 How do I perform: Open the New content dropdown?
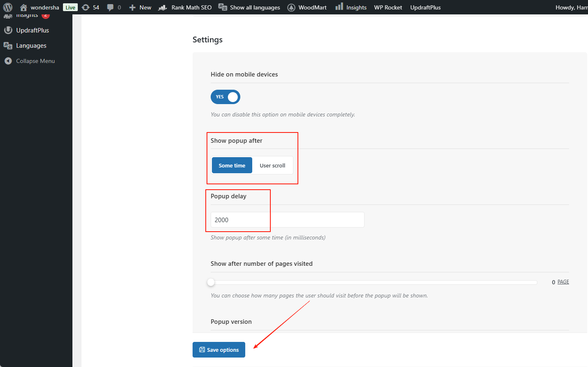[140, 7]
